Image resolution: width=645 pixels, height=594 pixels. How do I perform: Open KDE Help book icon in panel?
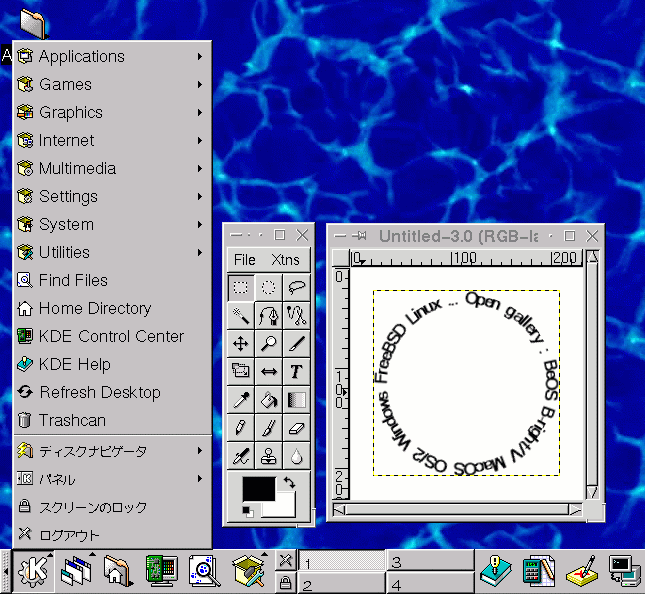(x=495, y=571)
